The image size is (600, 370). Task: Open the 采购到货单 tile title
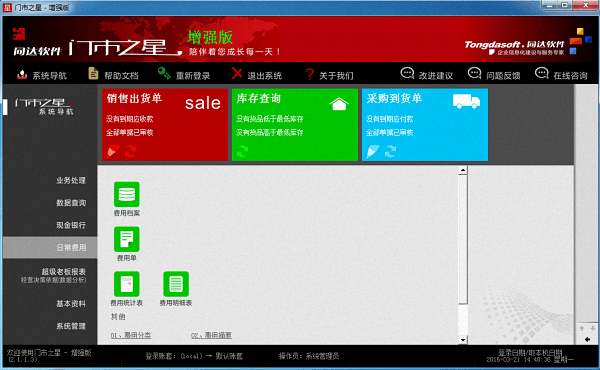394,98
